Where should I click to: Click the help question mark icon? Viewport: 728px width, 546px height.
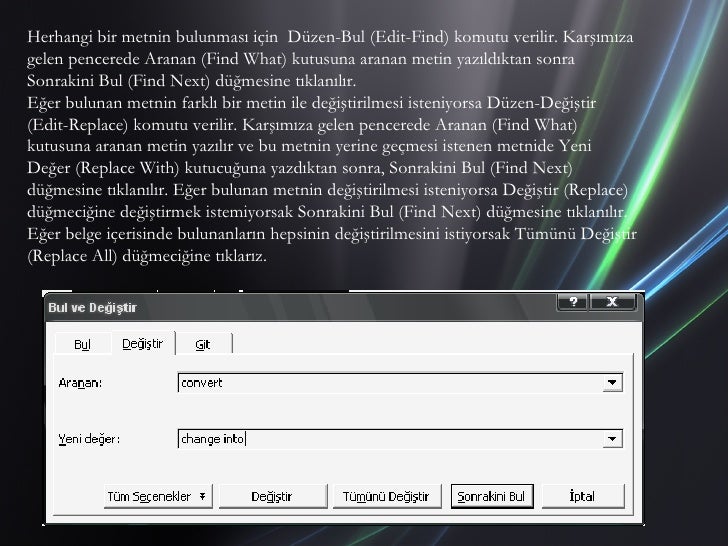tap(573, 302)
